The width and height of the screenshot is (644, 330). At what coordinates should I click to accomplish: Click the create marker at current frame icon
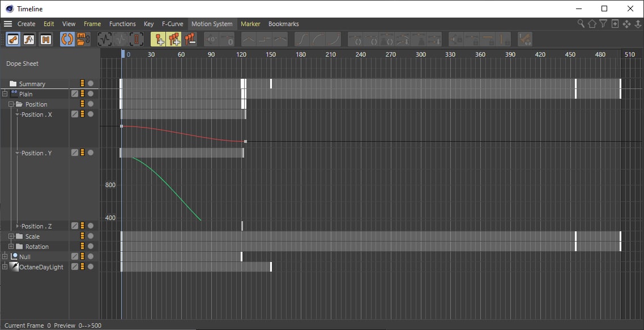(159, 40)
